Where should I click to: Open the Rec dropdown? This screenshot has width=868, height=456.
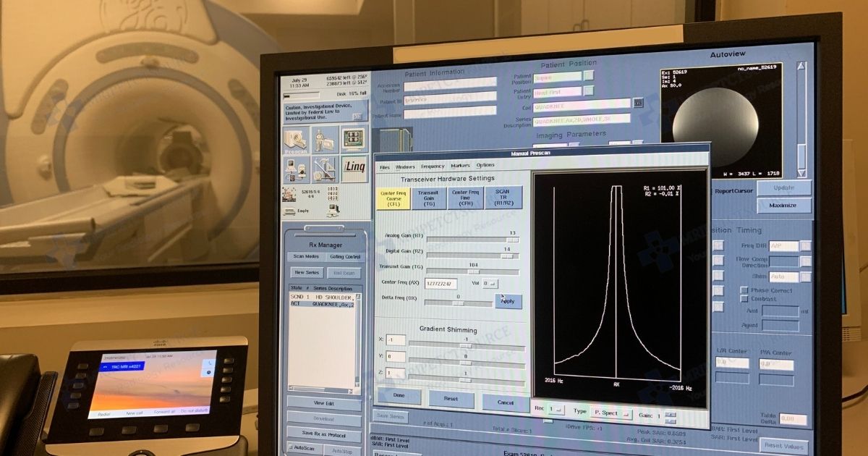coord(556,410)
